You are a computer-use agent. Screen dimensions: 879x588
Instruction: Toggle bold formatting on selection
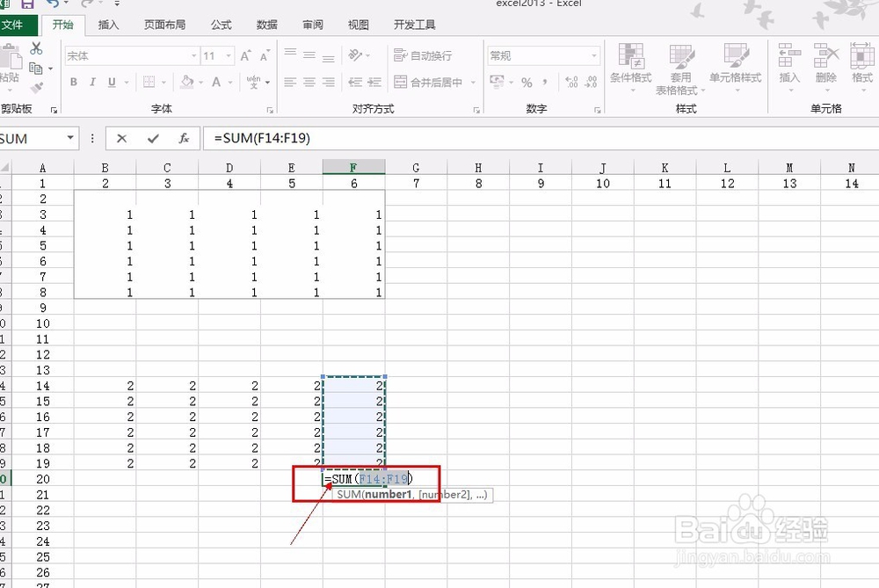point(74,82)
